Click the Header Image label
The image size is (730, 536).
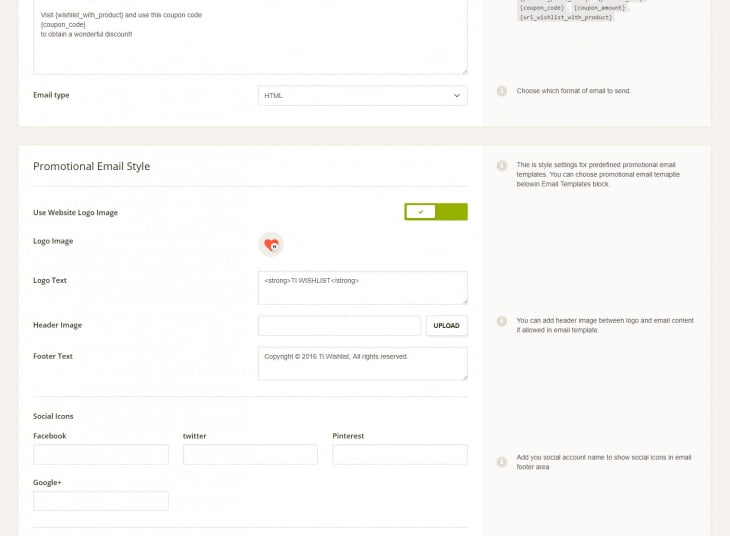point(57,325)
